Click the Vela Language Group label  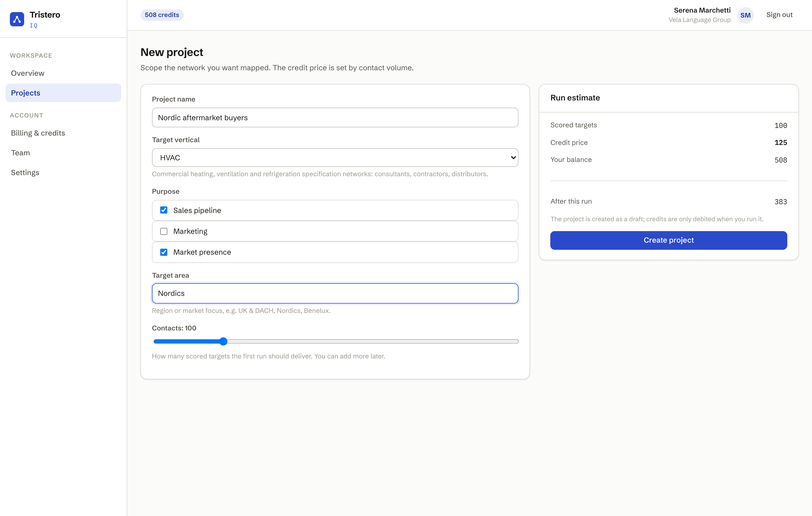pos(700,20)
